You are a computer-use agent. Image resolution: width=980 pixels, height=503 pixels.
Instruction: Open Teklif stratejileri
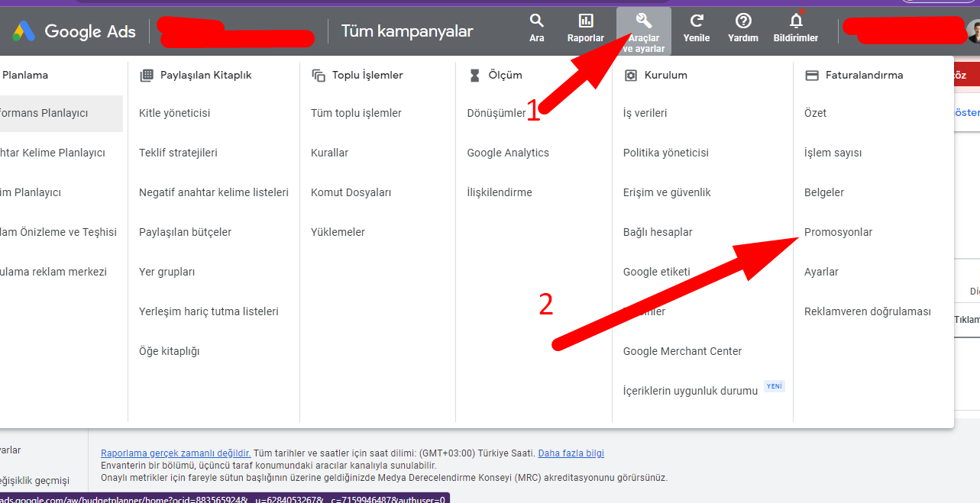pyautogui.click(x=178, y=153)
